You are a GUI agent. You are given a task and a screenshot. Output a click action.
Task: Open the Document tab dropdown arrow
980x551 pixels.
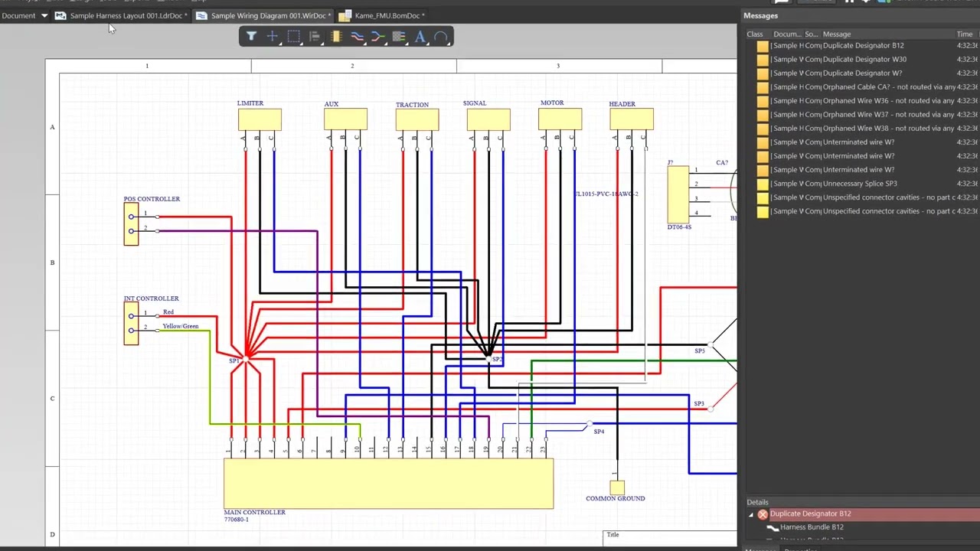tap(44, 15)
